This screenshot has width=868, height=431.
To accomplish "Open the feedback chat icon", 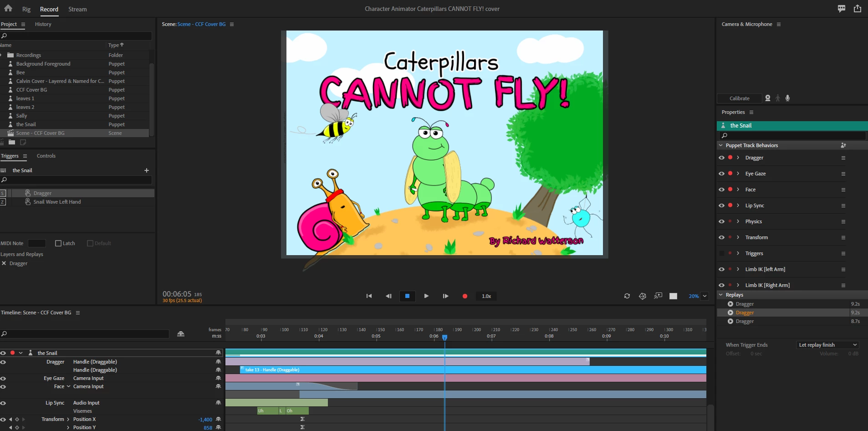I will tap(842, 9).
